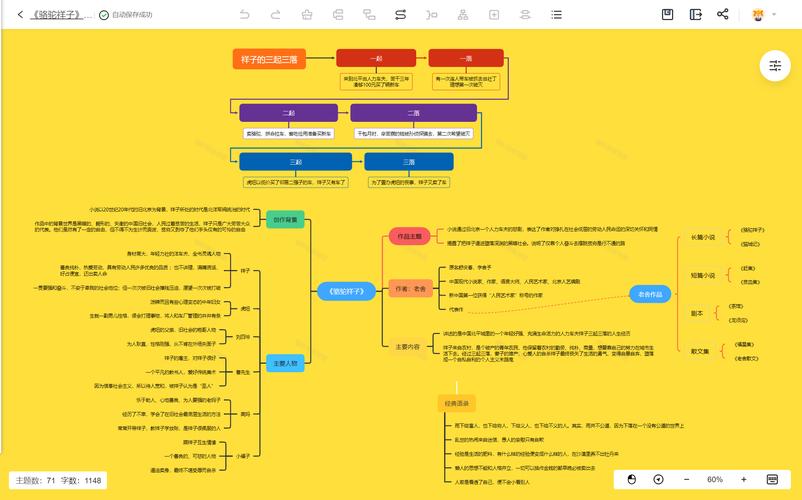
Task: Click the save icon in toolbar
Action: pos(667,14)
